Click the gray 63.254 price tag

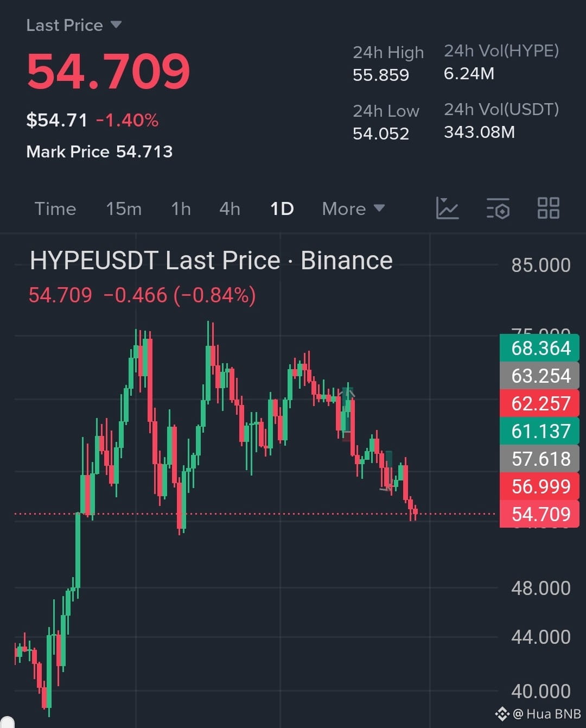point(539,376)
